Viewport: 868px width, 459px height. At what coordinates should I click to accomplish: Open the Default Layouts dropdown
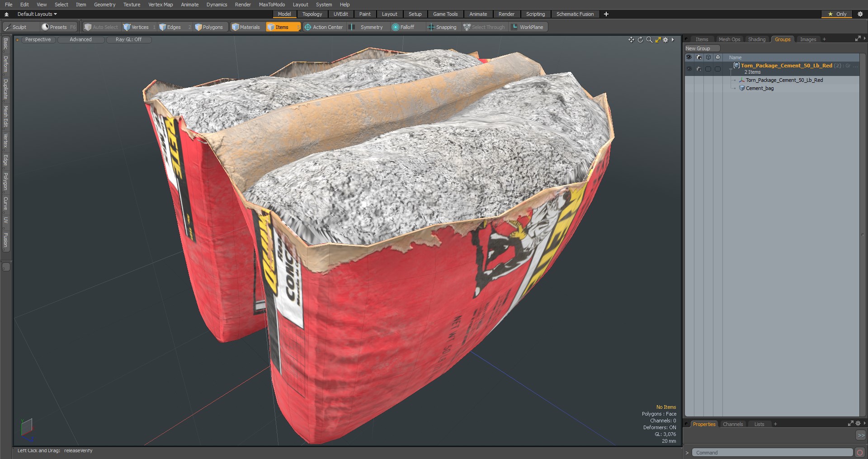coord(37,14)
